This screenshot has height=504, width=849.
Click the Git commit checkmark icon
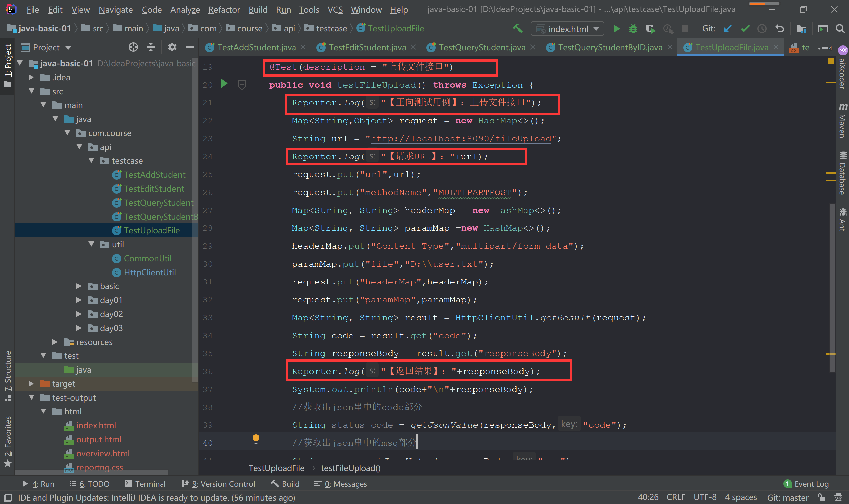pyautogui.click(x=745, y=29)
